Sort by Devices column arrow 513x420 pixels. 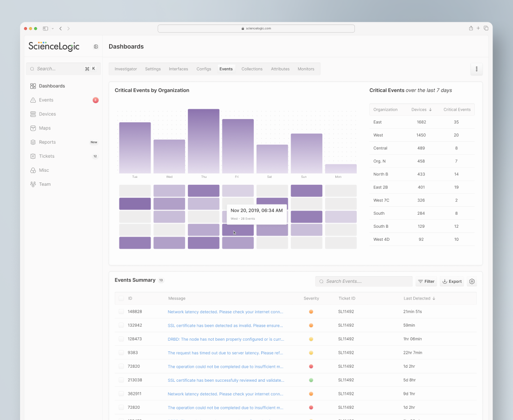(x=430, y=110)
